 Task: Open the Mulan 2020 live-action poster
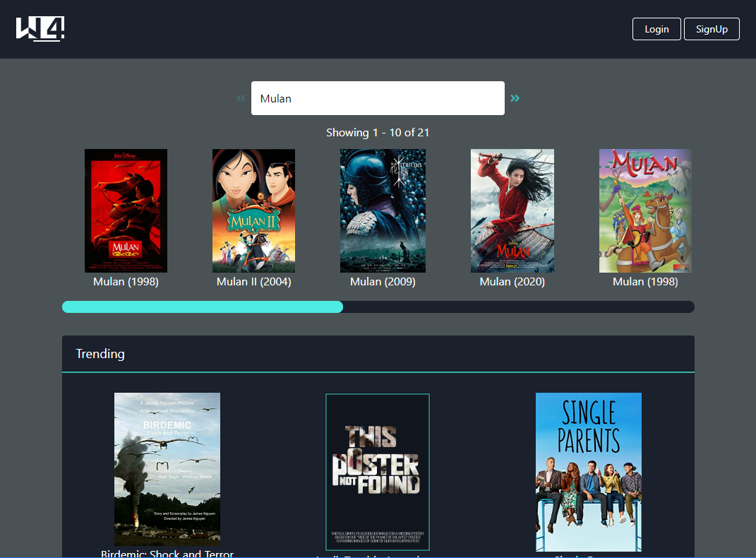pos(512,210)
